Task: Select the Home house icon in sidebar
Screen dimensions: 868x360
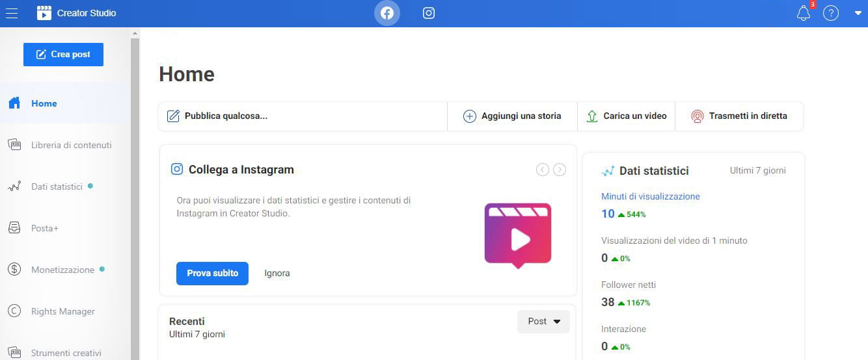Action: (14, 103)
